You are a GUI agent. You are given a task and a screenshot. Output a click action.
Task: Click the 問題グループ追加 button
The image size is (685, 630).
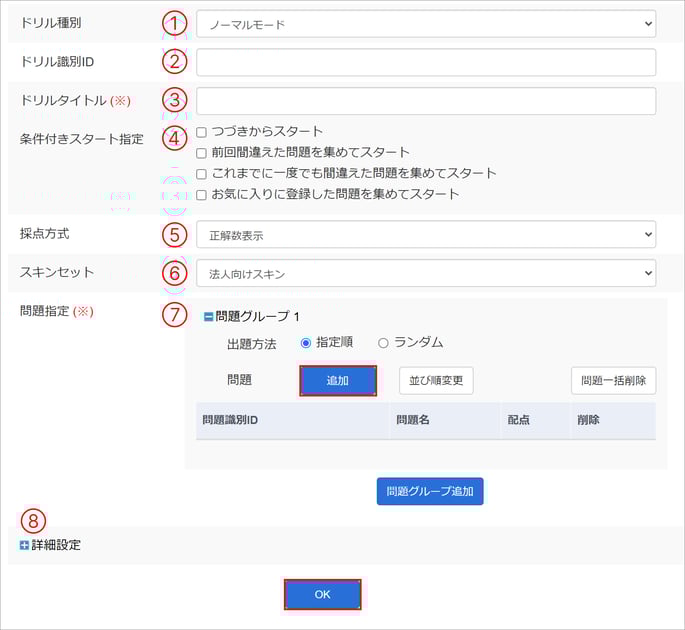coord(430,492)
